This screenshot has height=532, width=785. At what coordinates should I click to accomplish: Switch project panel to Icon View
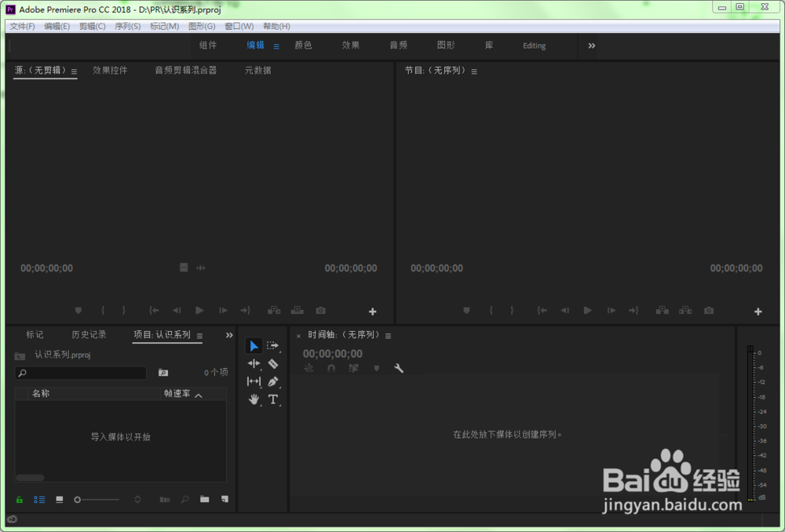coord(59,500)
